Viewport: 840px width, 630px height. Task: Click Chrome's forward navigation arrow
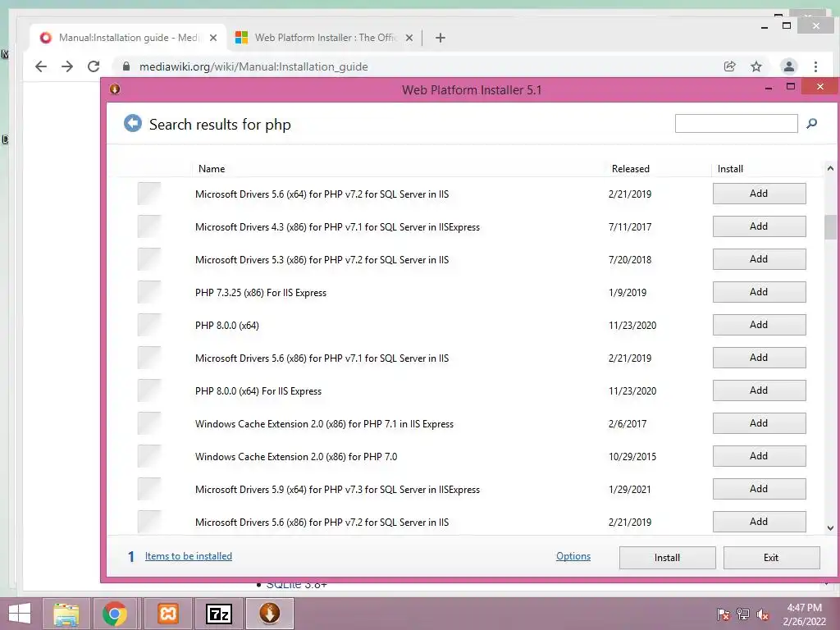click(x=67, y=66)
